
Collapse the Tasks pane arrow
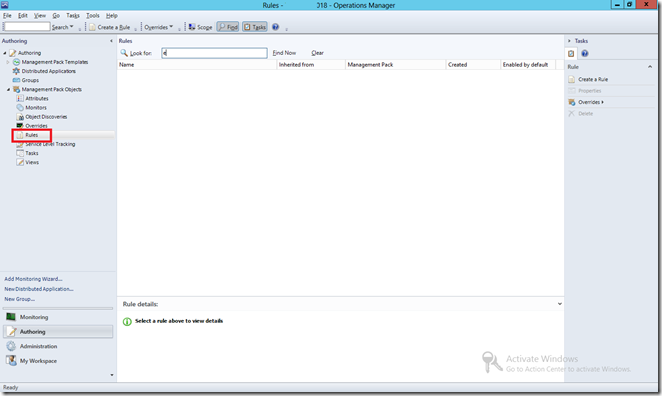pos(569,41)
